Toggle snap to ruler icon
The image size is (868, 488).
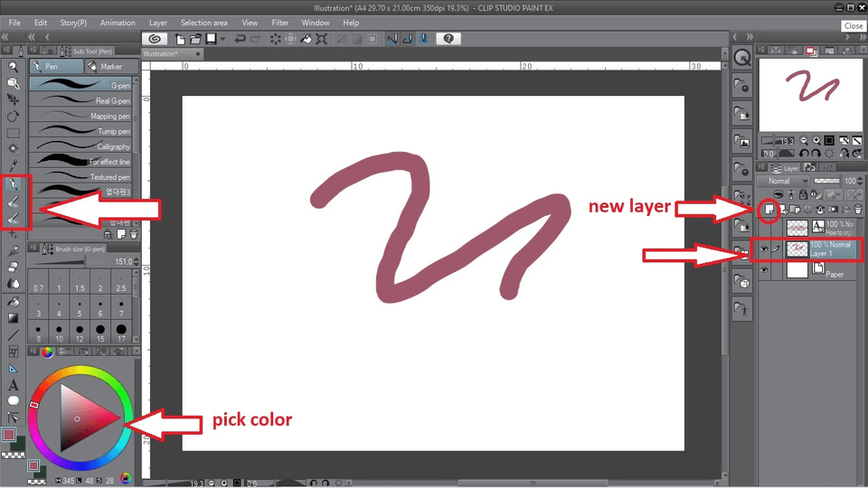(392, 39)
